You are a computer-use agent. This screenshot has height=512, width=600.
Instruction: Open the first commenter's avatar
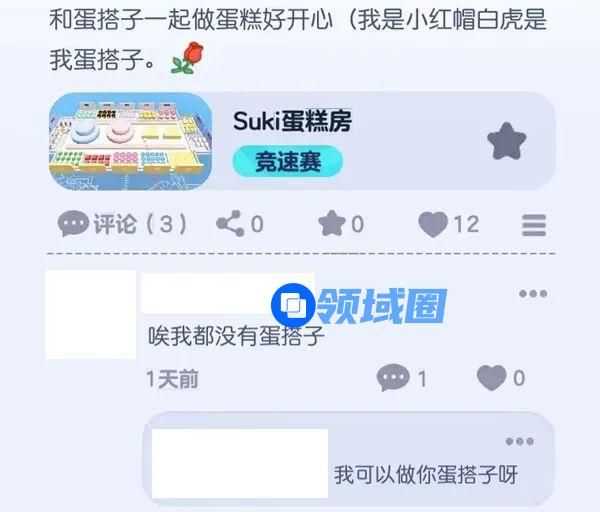click(x=91, y=315)
